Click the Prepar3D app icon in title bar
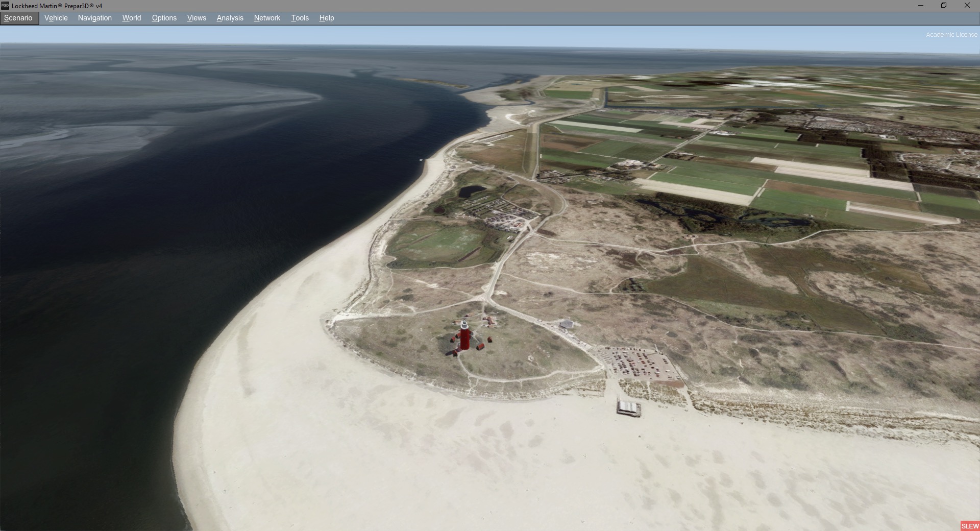980x531 pixels. click(5, 6)
